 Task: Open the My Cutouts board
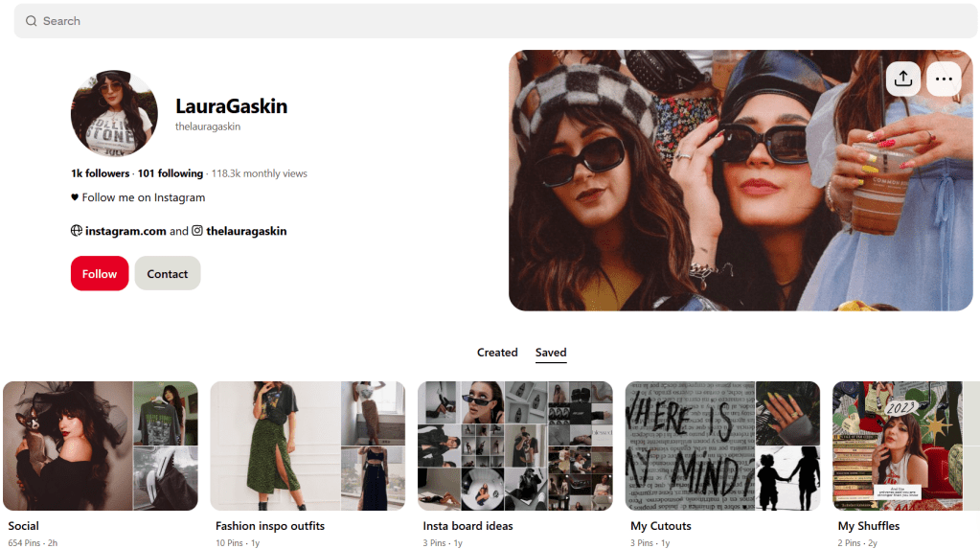[x=722, y=446]
